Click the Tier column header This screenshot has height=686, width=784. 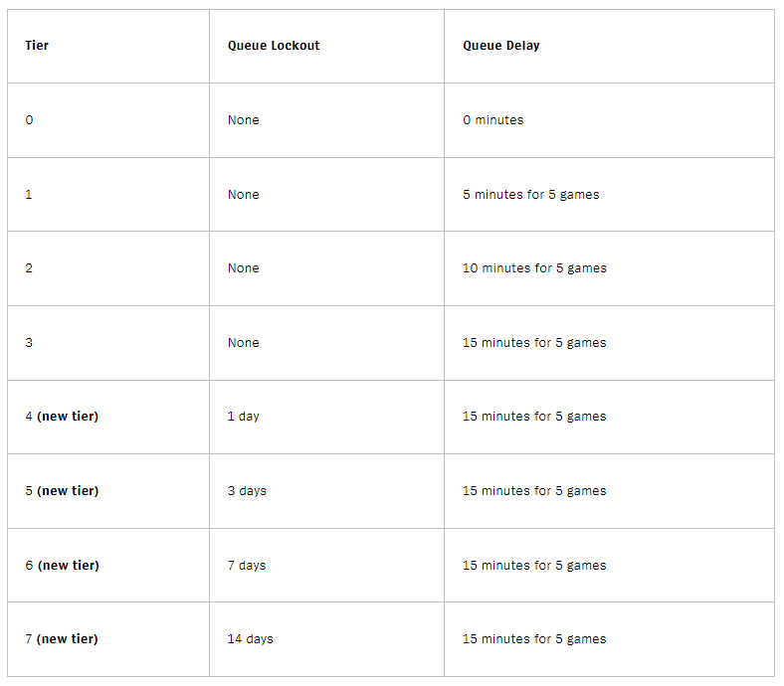(x=37, y=46)
